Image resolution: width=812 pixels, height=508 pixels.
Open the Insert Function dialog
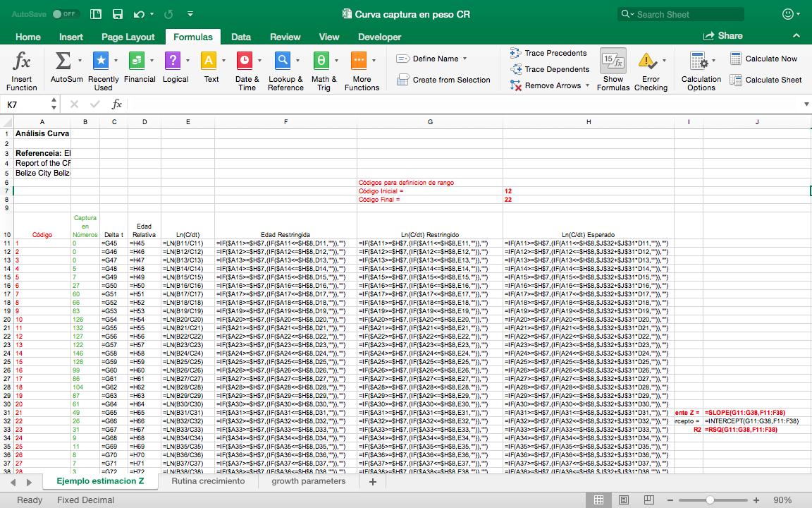(x=21, y=71)
